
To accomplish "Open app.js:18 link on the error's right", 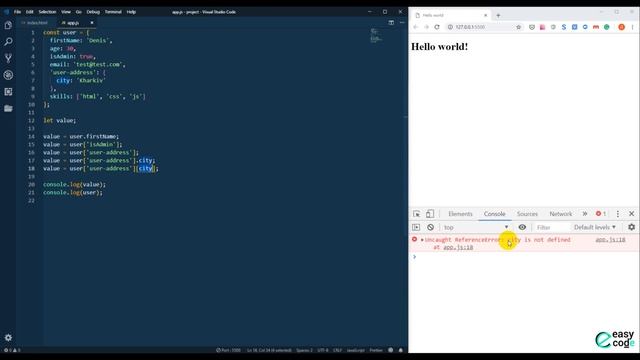I will point(610,240).
